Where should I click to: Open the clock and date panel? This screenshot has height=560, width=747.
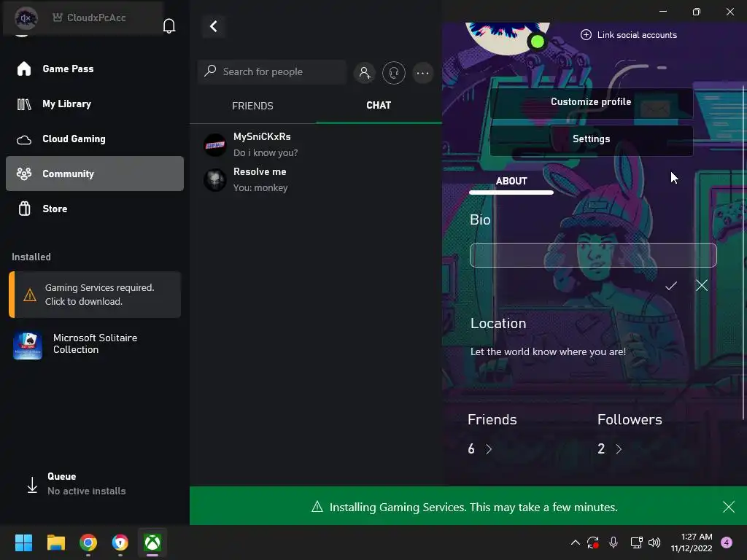tap(692, 542)
